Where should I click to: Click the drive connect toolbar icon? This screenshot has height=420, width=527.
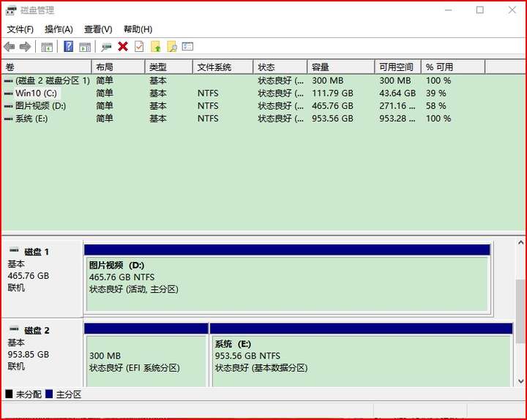[x=106, y=47]
